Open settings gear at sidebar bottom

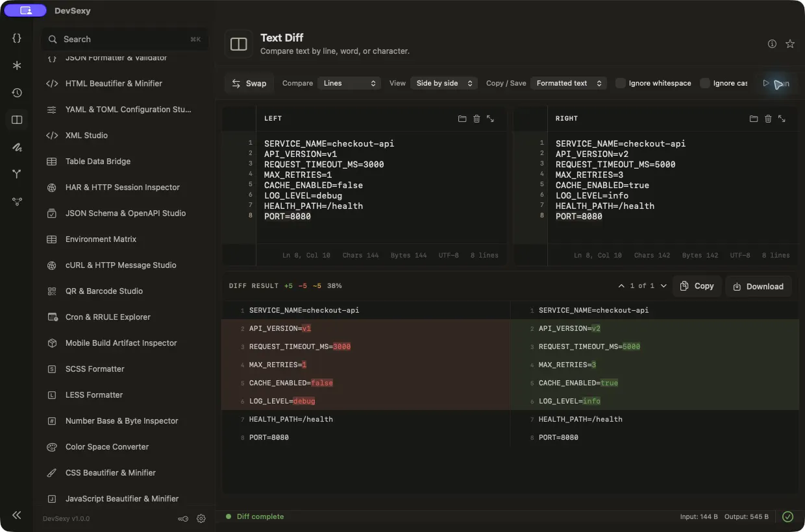pos(201,518)
